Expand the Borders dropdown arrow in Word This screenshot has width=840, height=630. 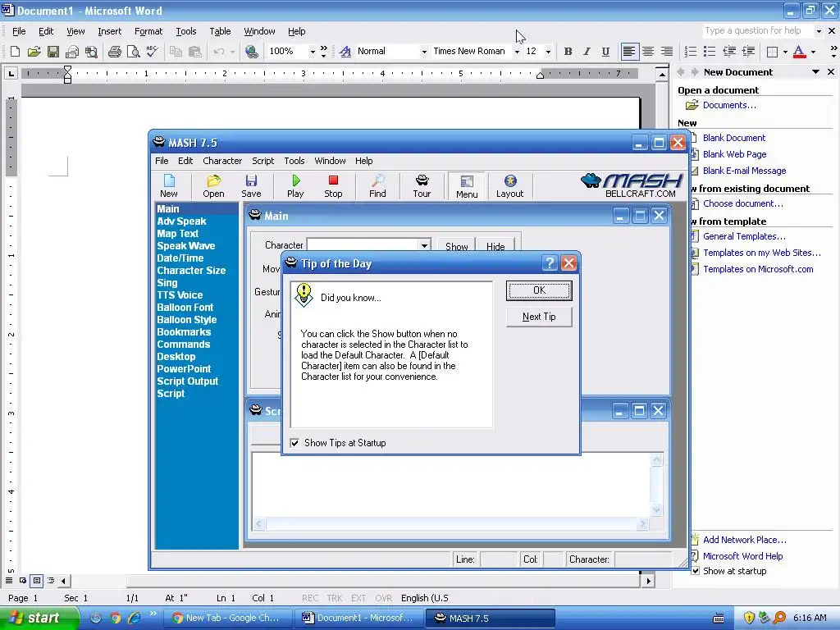785,52
